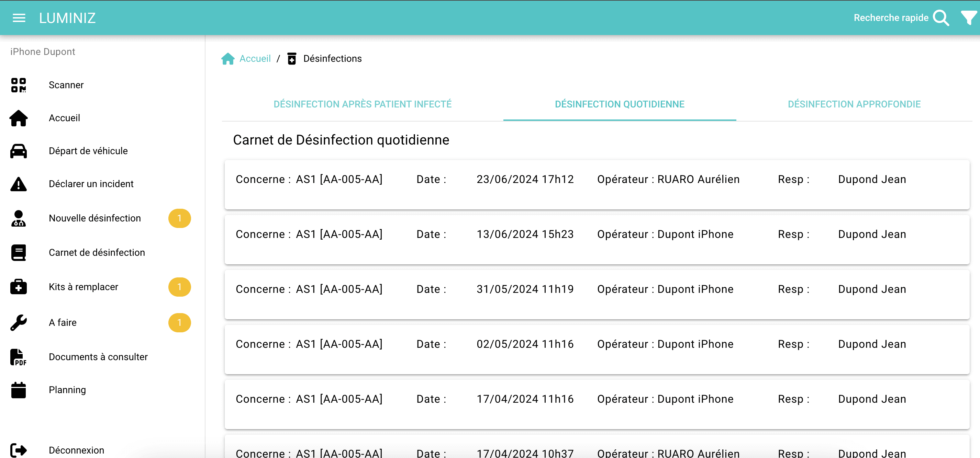
Task: Open the Planning calendar icon
Action: click(18, 390)
